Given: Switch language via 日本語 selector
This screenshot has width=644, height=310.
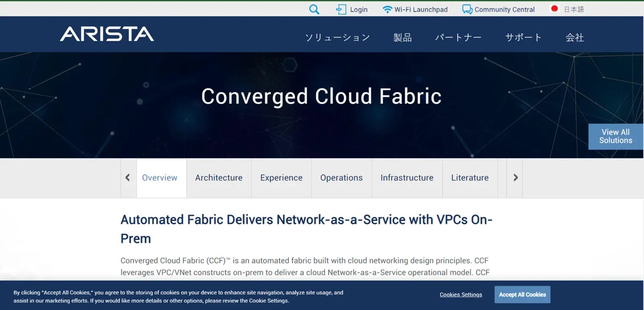Looking at the screenshot, I should [574, 9].
